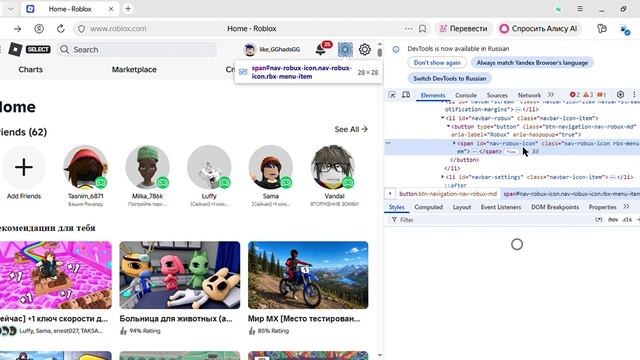Click Спросить Алису AI button
Screen dimensions: 640x360
(x=538, y=29)
